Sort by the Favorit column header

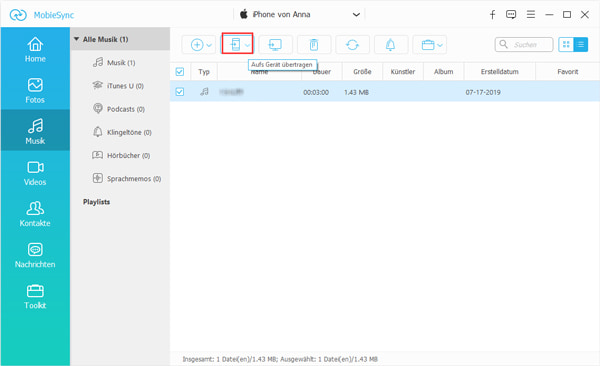pos(567,72)
